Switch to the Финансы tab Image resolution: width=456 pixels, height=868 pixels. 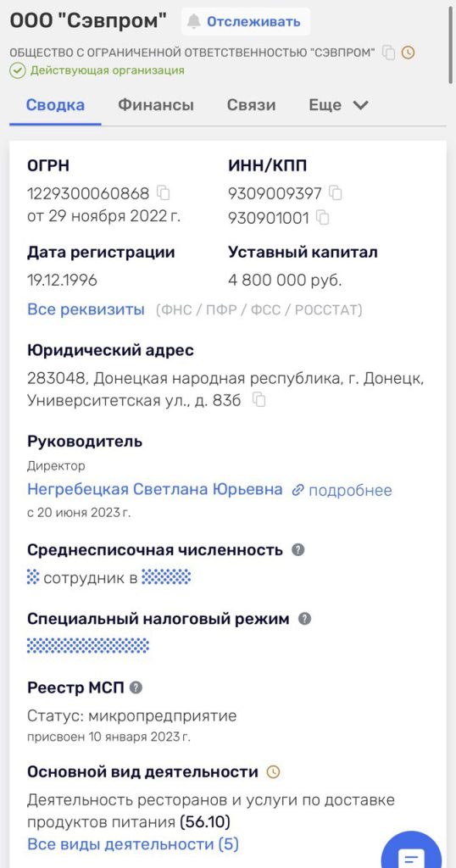[x=156, y=105]
